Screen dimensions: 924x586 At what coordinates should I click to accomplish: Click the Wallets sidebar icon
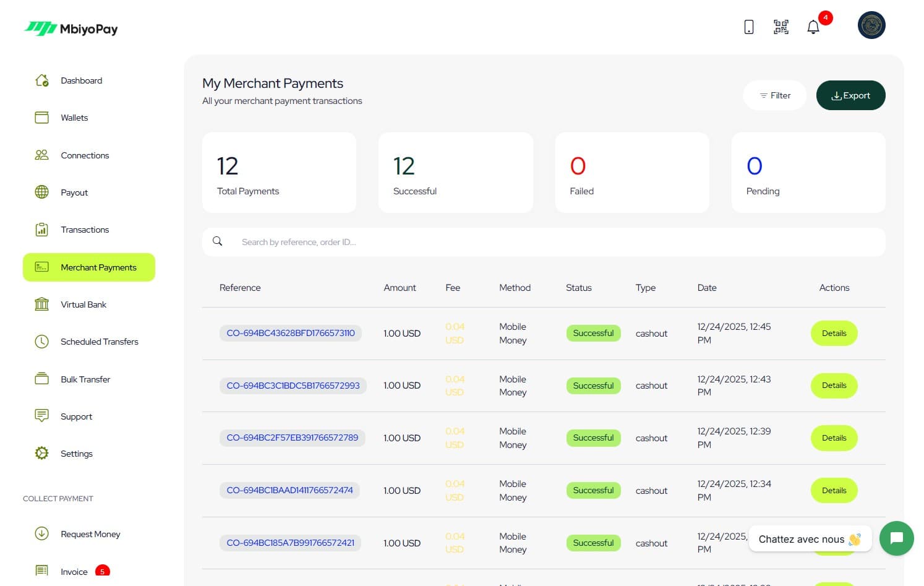click(x=41, y=118)
